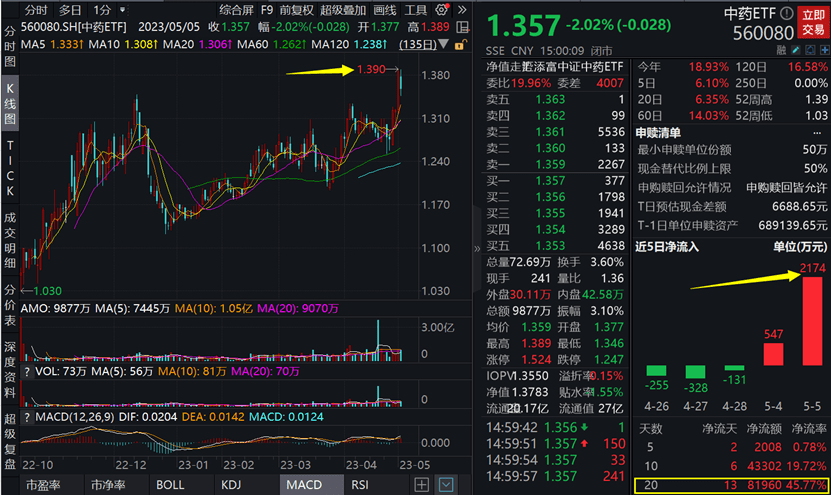Click the 1.390 high price marker
Screen dimensions: 831x495
(x=371, y=69)
